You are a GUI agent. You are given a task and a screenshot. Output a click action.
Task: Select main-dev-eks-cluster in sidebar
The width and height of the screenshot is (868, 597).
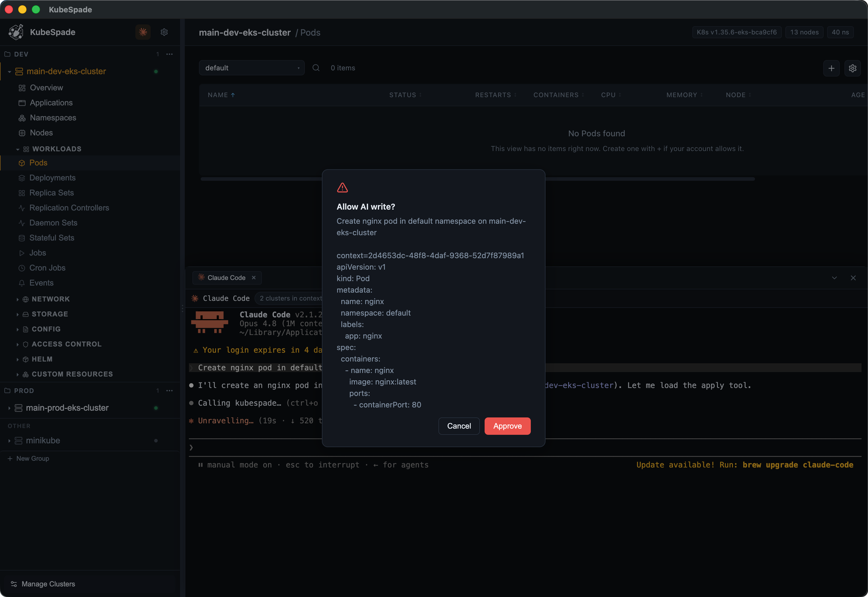pos(66,71)
